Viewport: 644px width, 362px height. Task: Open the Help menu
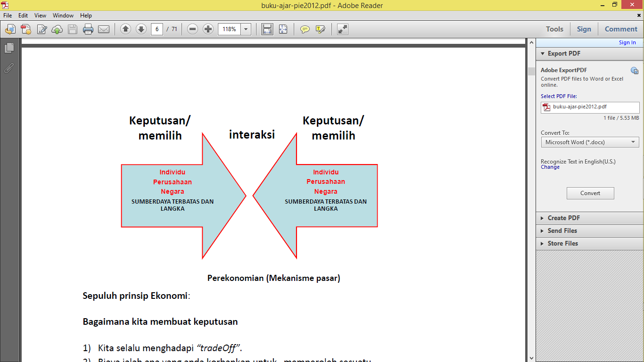(x=86, y=16)
